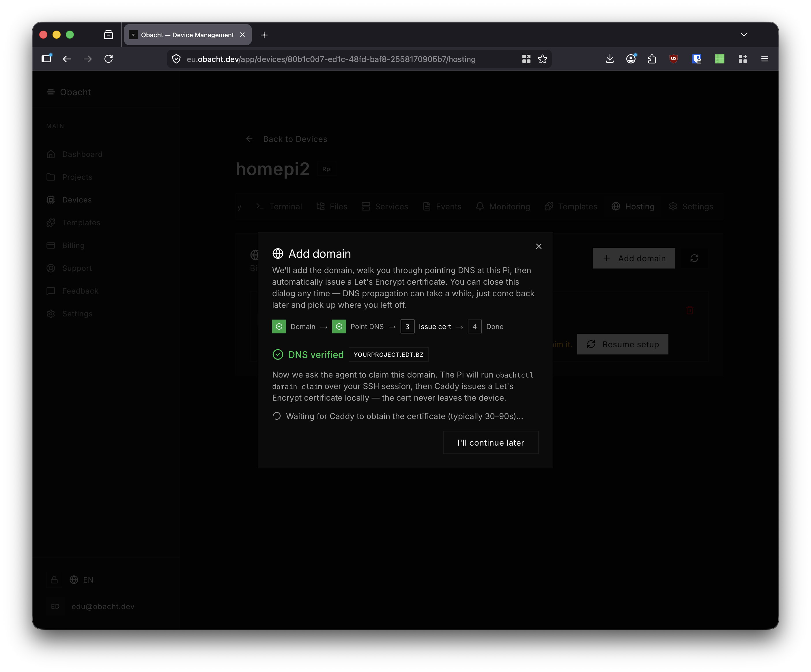Expand the list all tabs chevron
811x672 pixels.
pos(744,35)
